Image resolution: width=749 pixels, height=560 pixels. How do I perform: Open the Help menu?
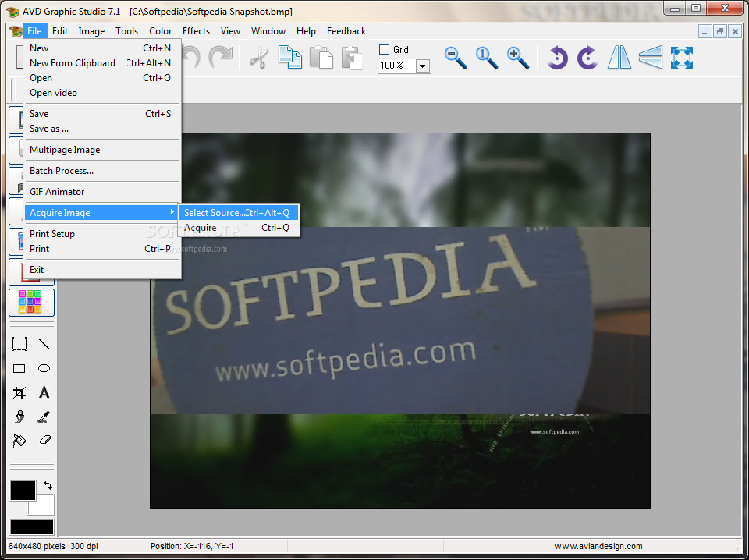306,31
